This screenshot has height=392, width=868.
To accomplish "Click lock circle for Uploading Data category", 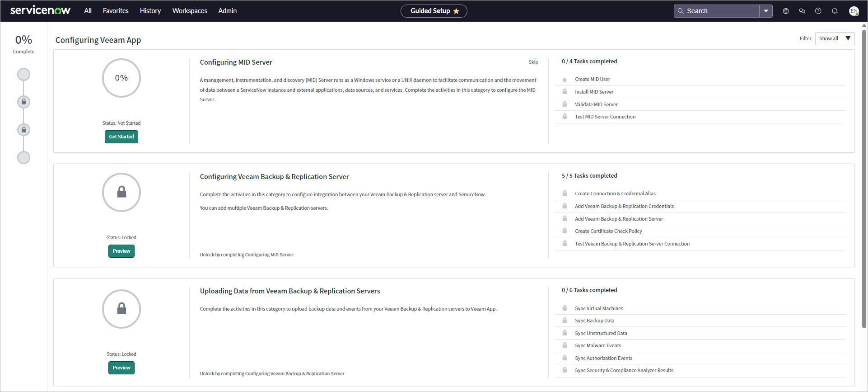I will 121,309.
